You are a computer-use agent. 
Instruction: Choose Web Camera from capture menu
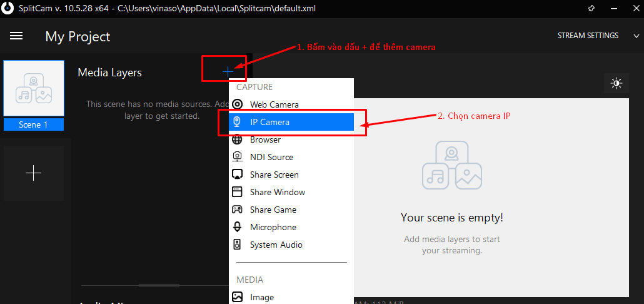click(274, 104)
